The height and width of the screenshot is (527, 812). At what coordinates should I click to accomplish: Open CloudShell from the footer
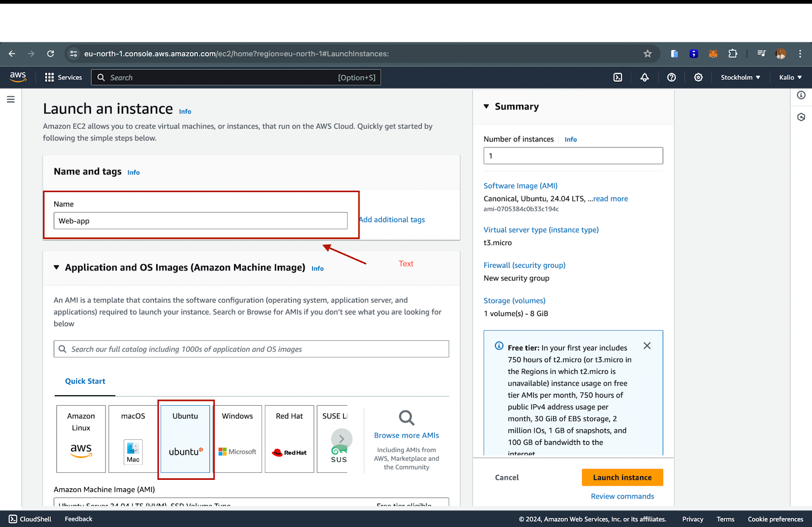pyautogui.click(x=30, y=519)
